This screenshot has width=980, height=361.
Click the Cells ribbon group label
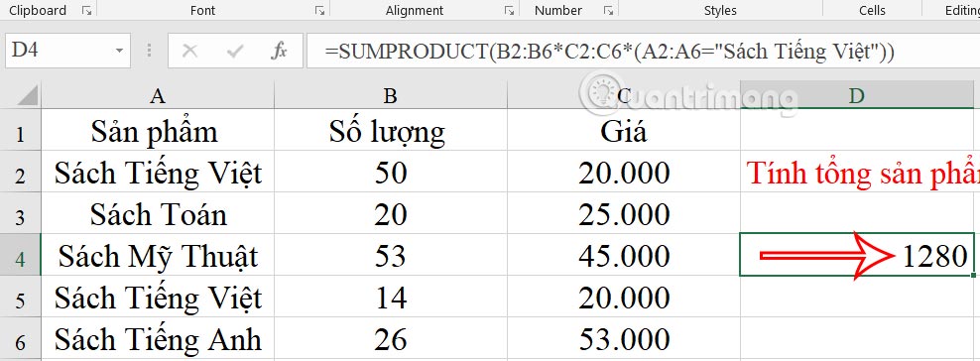point(872,10)
